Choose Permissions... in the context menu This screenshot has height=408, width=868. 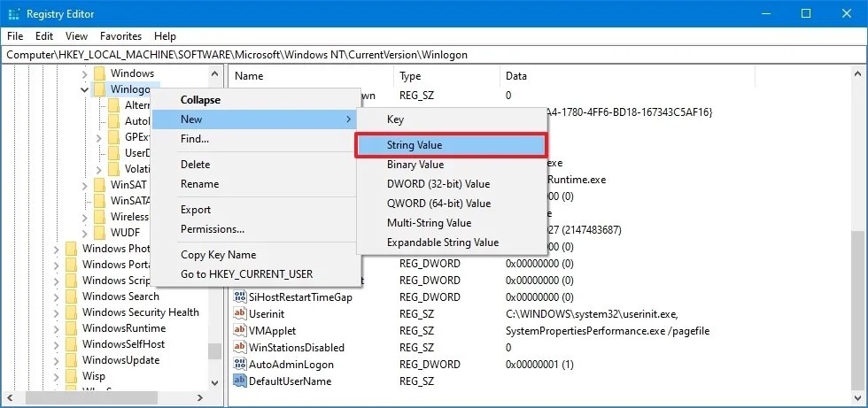point(256,229)
